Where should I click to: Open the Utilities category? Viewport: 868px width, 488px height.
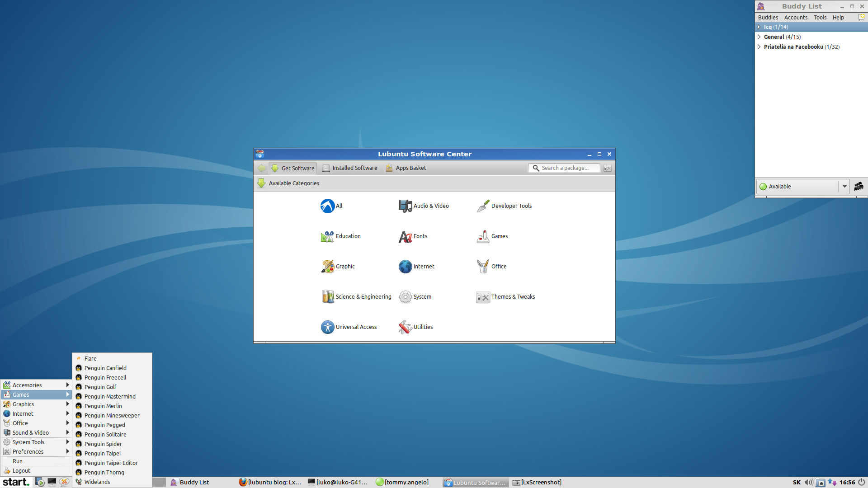(x=415, y=327)
